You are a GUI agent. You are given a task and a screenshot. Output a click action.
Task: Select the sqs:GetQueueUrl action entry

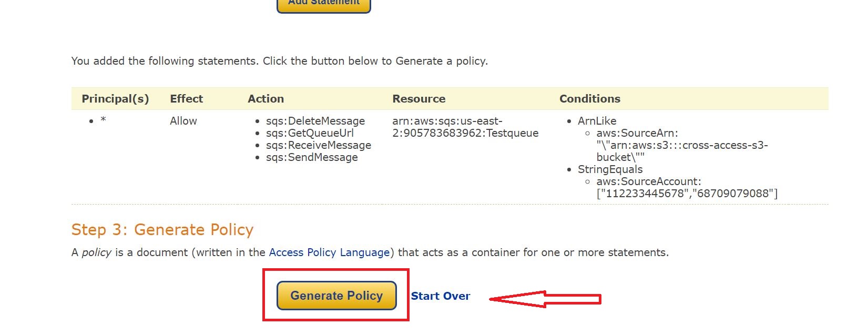(310, 133)
